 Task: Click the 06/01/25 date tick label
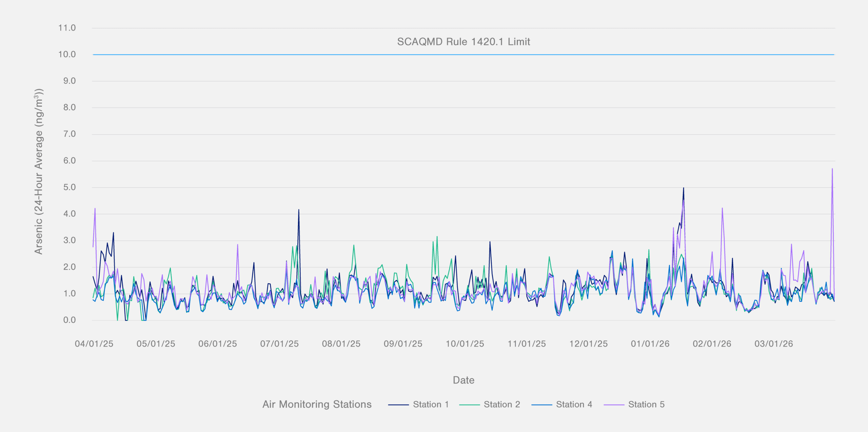click(x=218, y=344)
